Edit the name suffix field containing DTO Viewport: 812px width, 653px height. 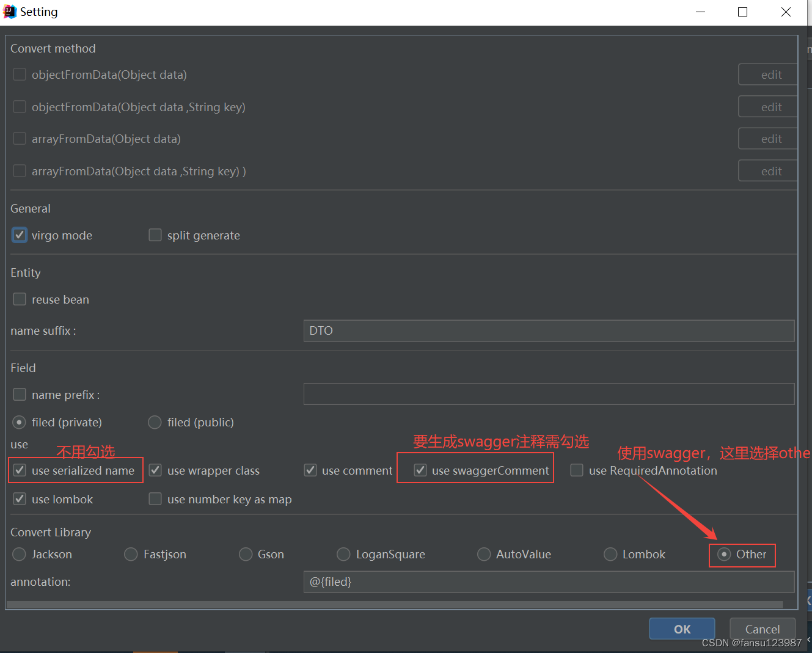[549, 330]
